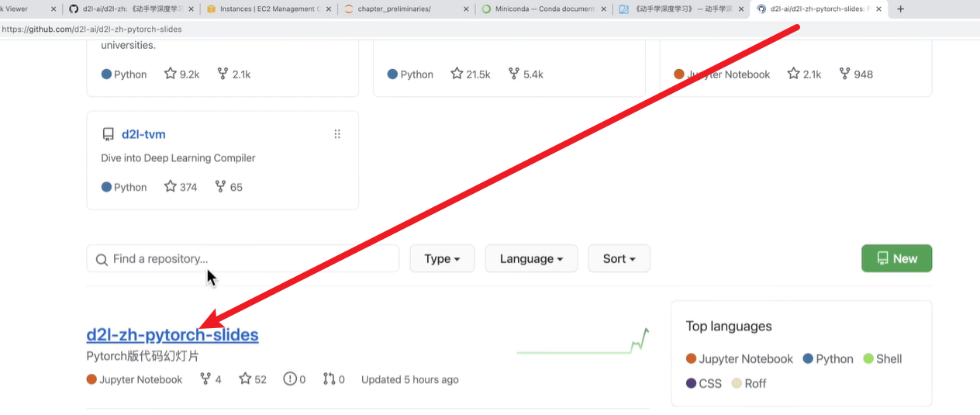
Task: Expand the Language filter dropdown
Action: click(x=531, y=259)
